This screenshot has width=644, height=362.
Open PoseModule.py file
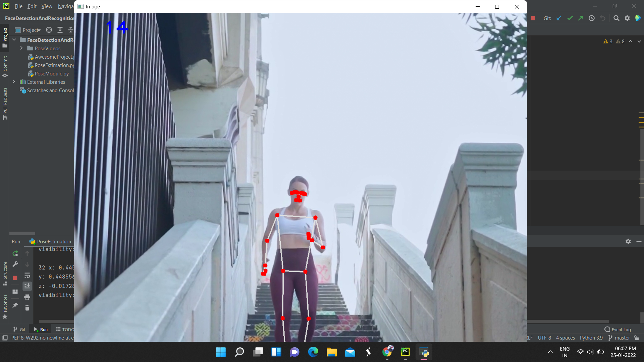(x=48, y=74)
